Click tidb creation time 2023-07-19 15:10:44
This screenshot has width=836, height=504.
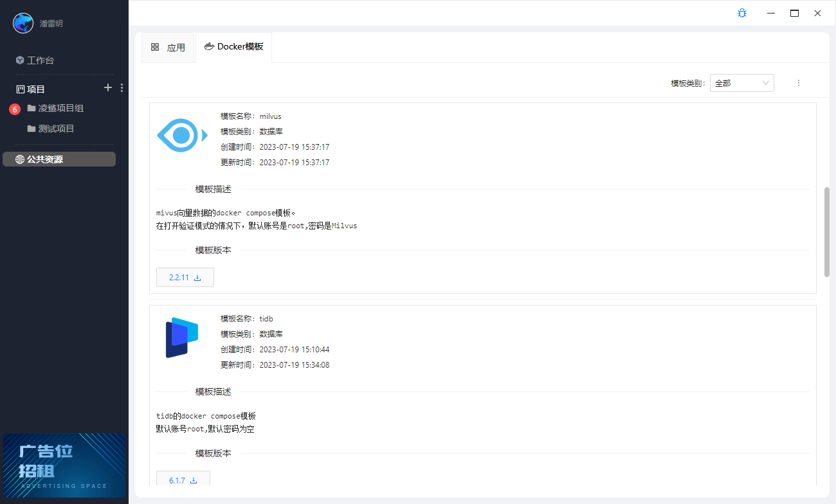[x=295, y=350]
